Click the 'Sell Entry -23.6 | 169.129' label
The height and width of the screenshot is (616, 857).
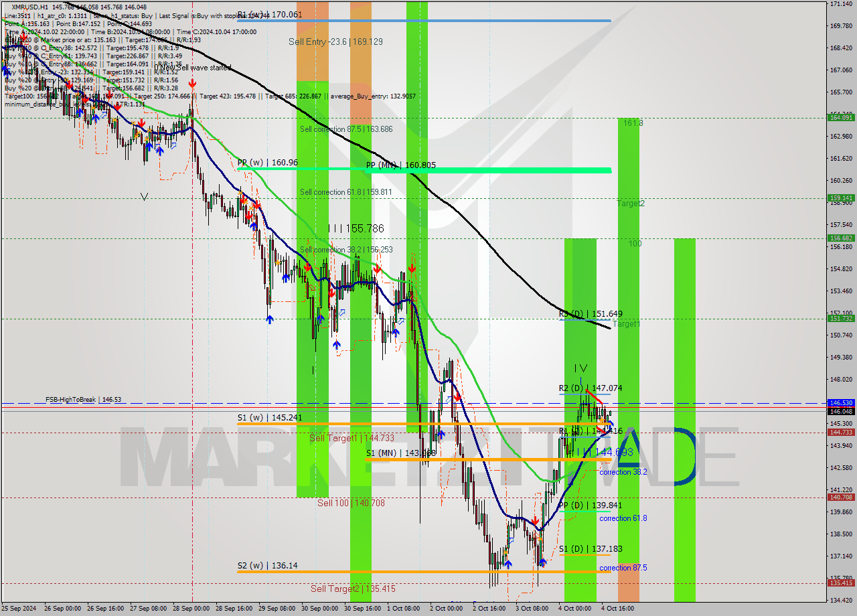click(335, 42)
